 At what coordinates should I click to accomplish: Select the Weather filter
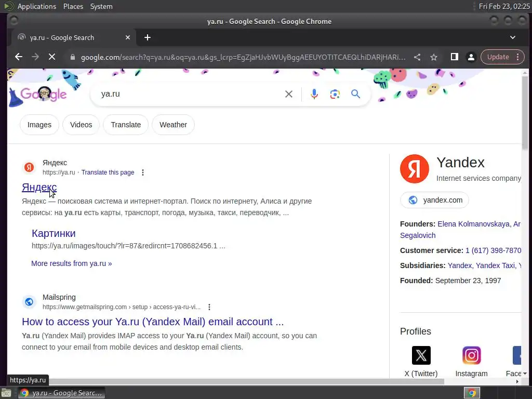click(173, 125)
